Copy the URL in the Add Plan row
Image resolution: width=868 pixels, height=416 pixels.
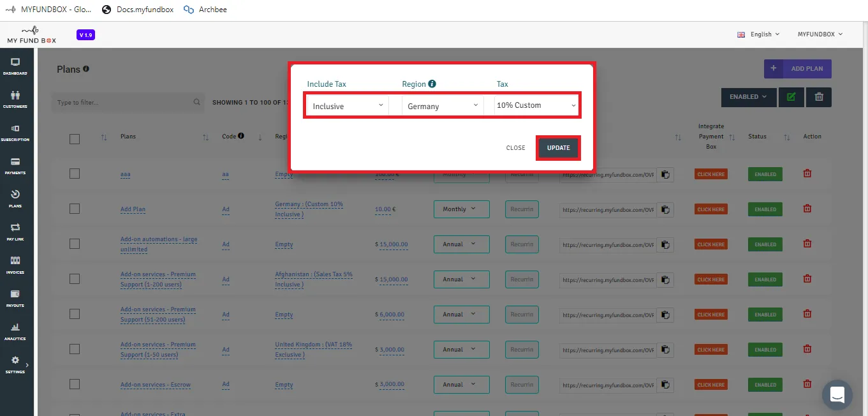point(665,209)
